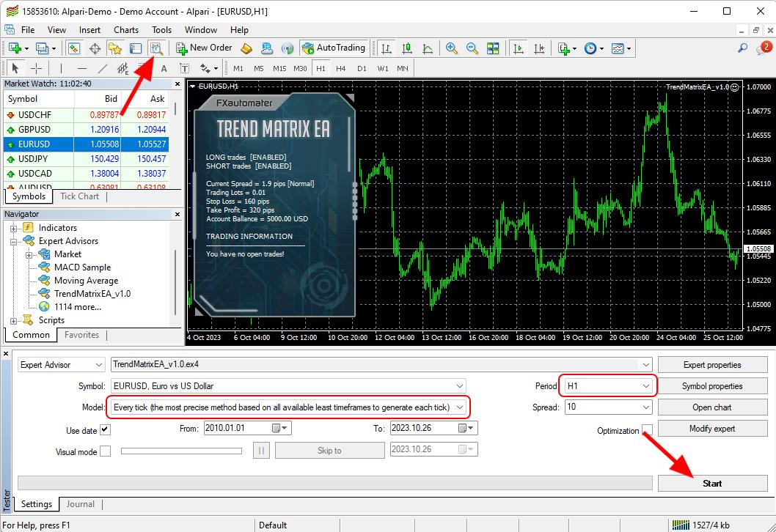Screen dimensions: 776x532
Task: Click the Zoom In chart icon
Action: (x=451, y=48)
